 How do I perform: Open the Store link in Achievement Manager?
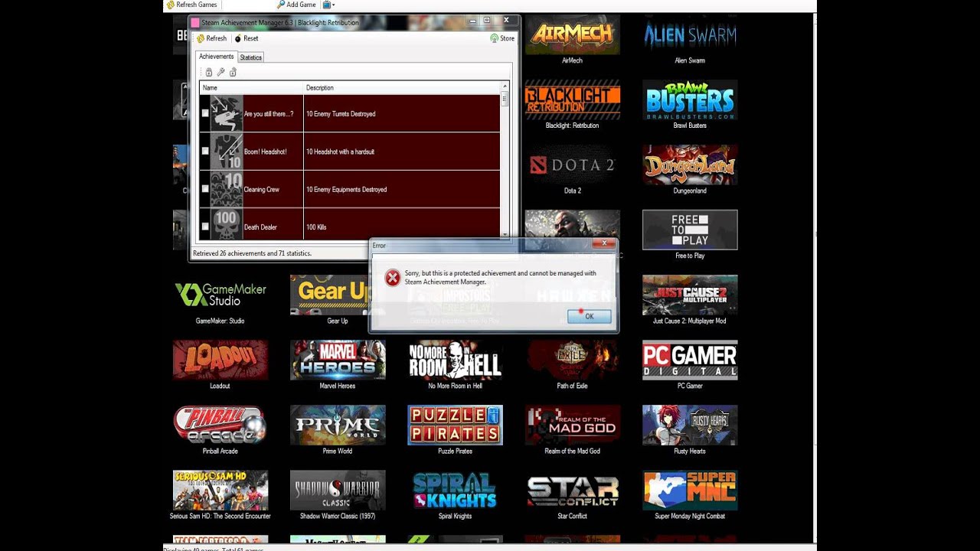pos(502,38)
